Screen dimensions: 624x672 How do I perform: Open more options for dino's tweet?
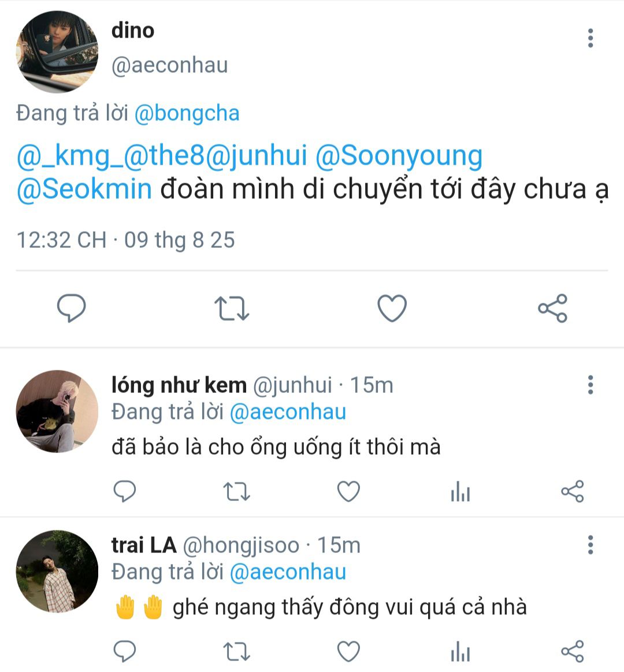(590, 38)
